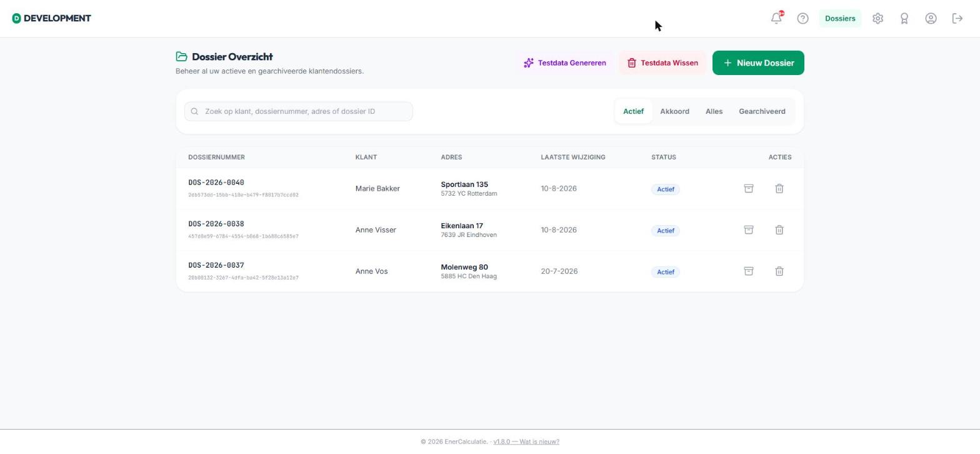Open dossier number DOS-2026-0038

[x=216, y=224]
